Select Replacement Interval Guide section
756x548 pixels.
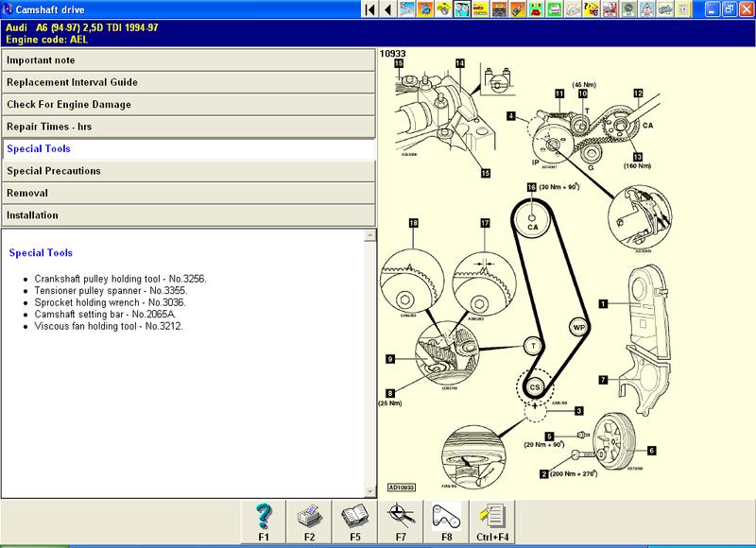(x=187, y=82)
